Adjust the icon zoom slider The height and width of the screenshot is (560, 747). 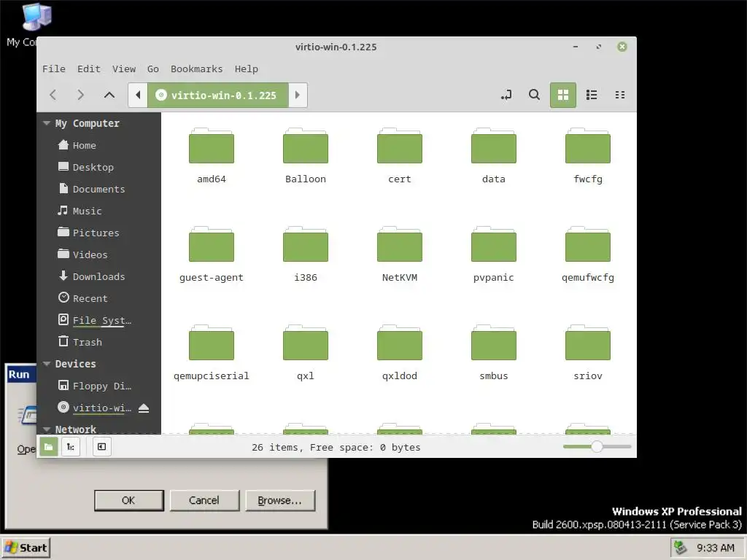[597, 447]
